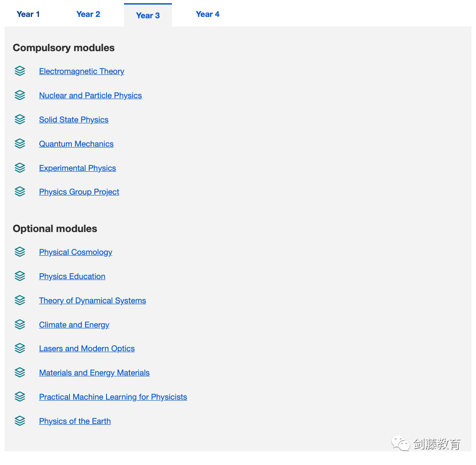This screenshot has height=465, width=476.
Task: Click the Electromagnetic Theory module link
Action: pyautogui.click(x=82, y=71)
